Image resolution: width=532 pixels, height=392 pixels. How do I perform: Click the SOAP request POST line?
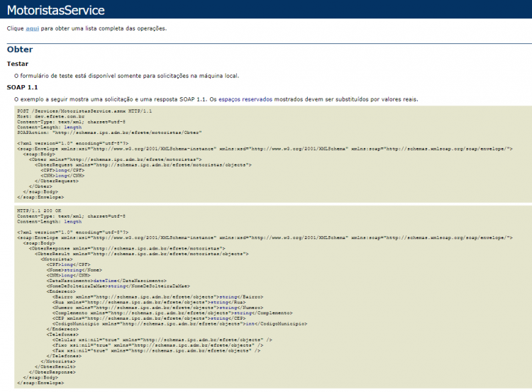84,111
